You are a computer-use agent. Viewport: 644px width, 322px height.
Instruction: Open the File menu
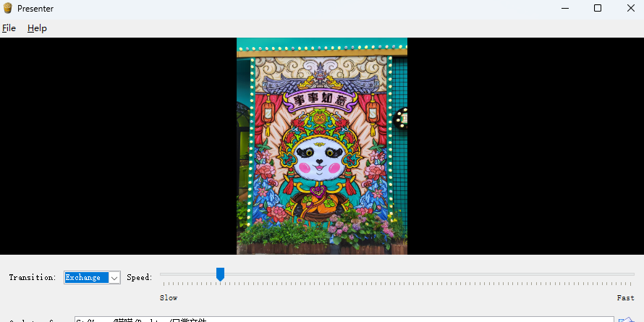click(x=9, y=28)
